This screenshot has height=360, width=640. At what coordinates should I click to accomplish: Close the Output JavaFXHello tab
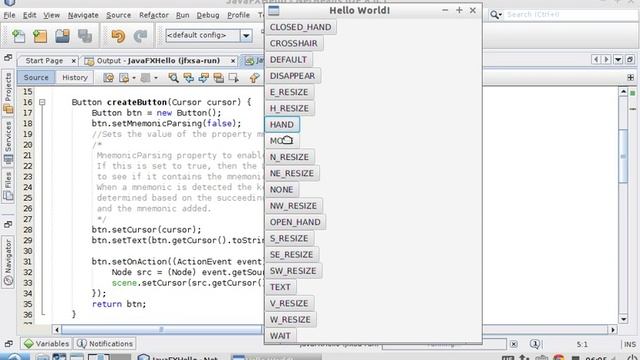[233, 61]
